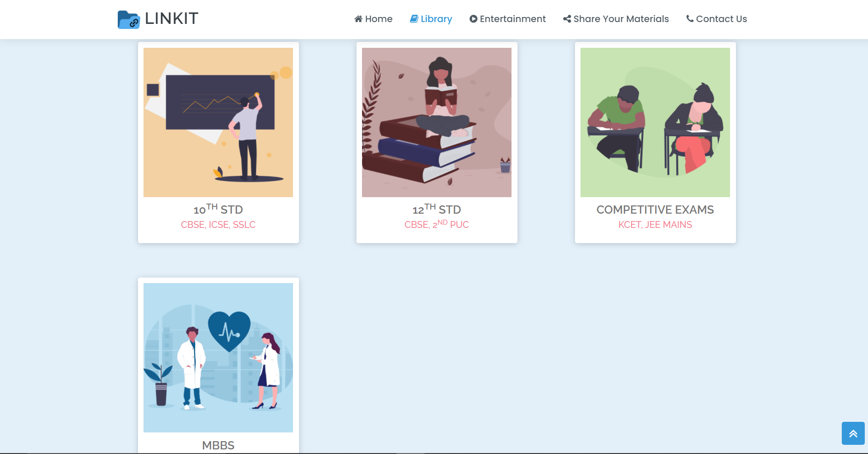Click the book icon beside Library
Screen dimensions: 868x454
point(414,19)
